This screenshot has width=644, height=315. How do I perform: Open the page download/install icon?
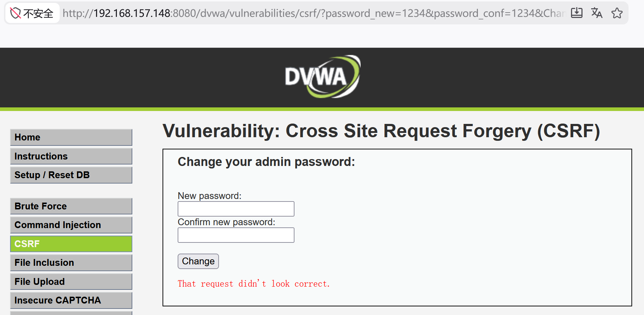pyautogui.click(x=577, y=13)
